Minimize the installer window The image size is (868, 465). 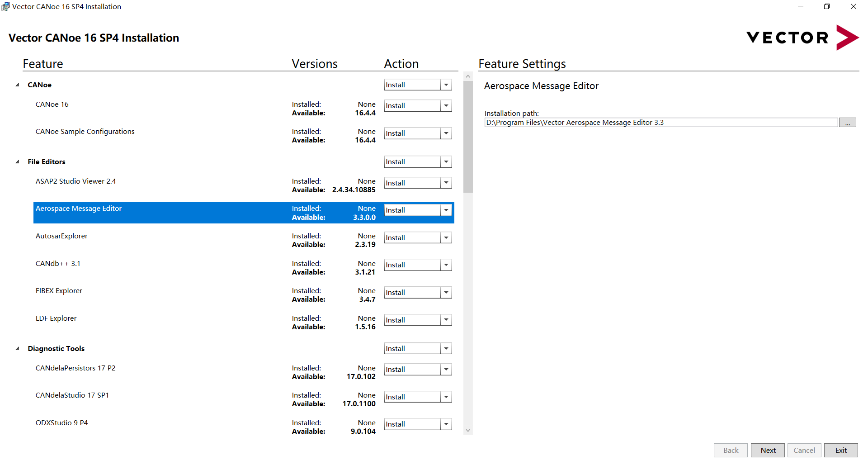[801, 6]
